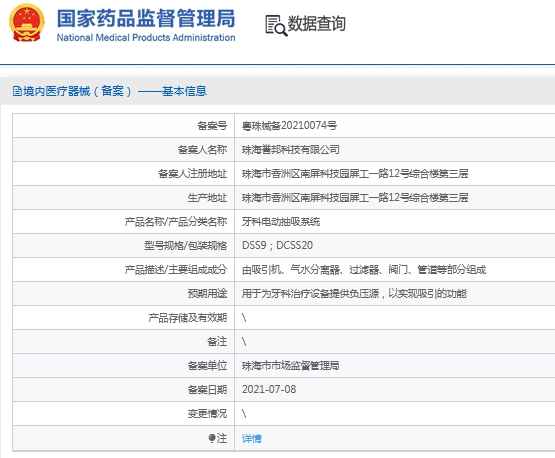The height and width of the screenshot is (458, 555).
Task: Open the 详情 link
Action: pyautogui.click(x=252, y=439)
